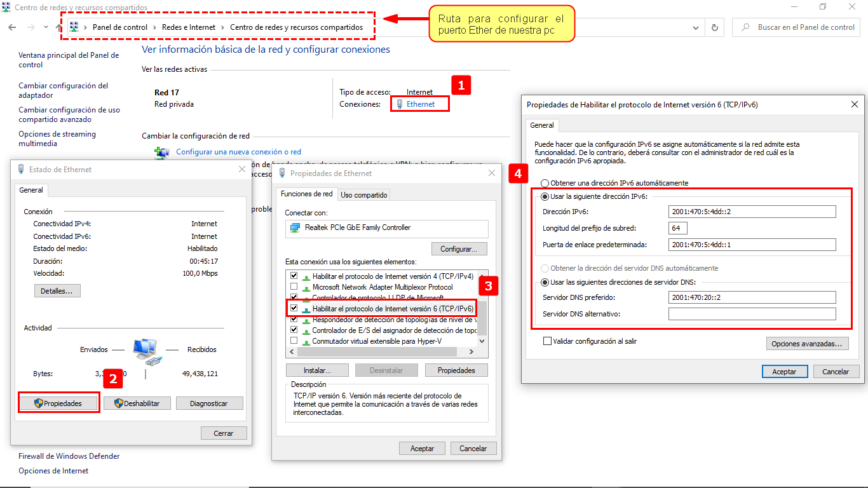Click the Servidor DNS alternativo field
The width and height of the screenshot is (868, 488).
coord(752,314)
